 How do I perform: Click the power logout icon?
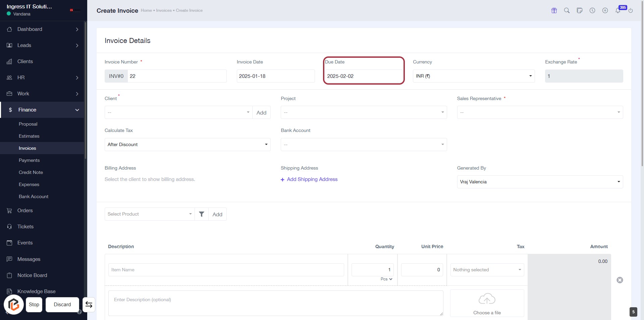(631, 11)
